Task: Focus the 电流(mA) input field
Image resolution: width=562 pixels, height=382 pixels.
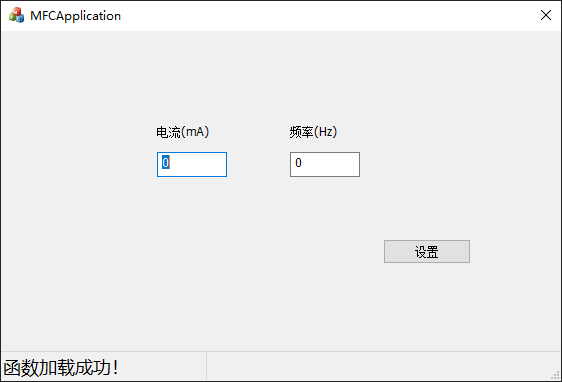Action: [x=192, y=164]
